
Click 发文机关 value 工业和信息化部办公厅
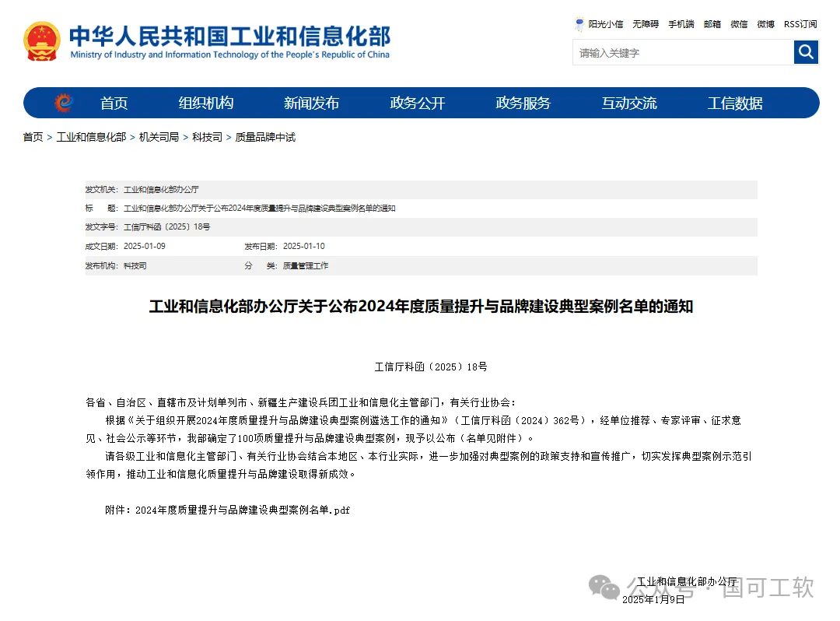tap(161, 190)
